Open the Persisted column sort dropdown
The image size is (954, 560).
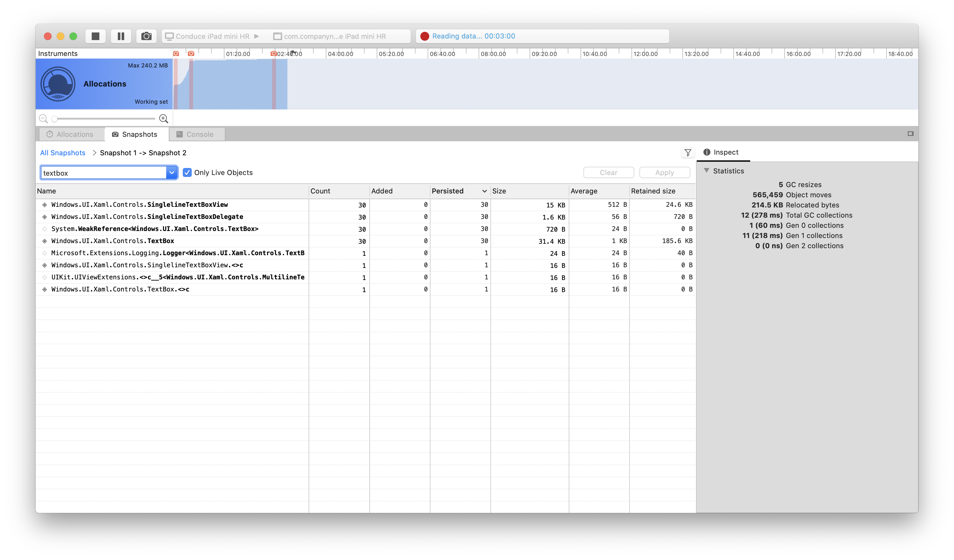[x=485, y=191]
